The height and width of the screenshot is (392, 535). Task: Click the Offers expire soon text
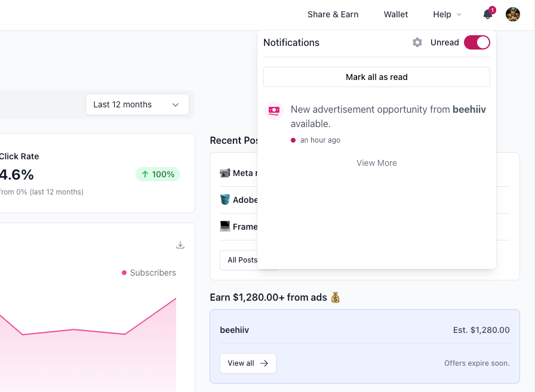[476, 363]
